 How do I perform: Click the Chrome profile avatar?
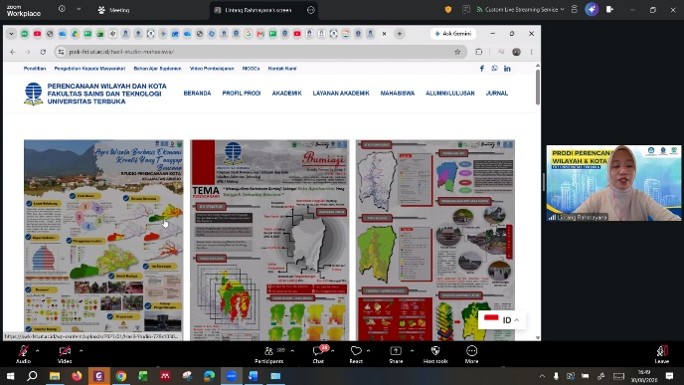516,52
